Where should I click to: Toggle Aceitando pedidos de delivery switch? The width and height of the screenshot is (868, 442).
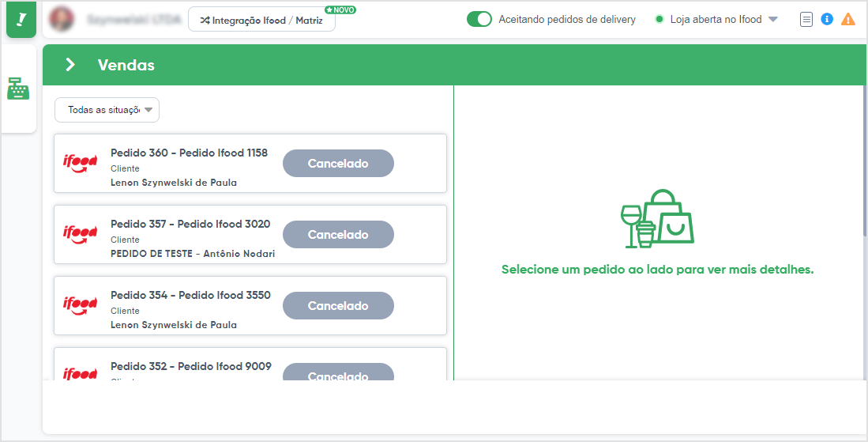click(x=479, y=20)
